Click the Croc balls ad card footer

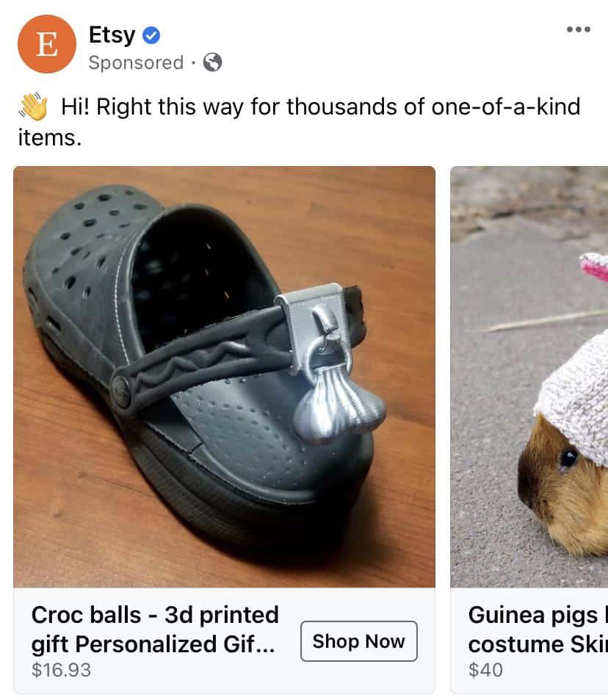[224, 641]
